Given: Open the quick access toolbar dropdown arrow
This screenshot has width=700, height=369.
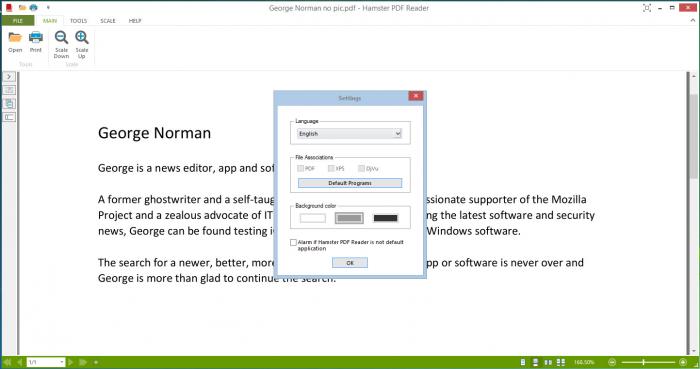Looking at the screenshot, I should [x=48, y=8].
